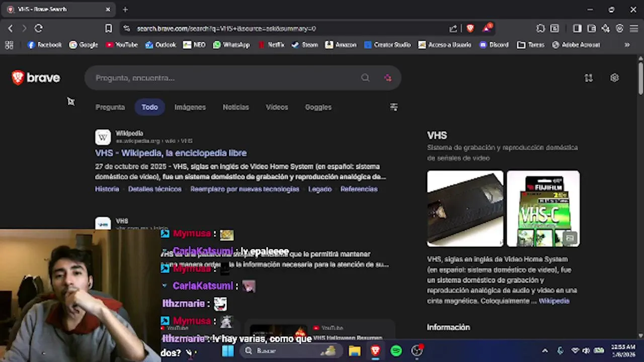The height and width of the screenshot is (362, 644).
Task: Open Spotify from the taskbar
Action: click(x=396, y=350)
